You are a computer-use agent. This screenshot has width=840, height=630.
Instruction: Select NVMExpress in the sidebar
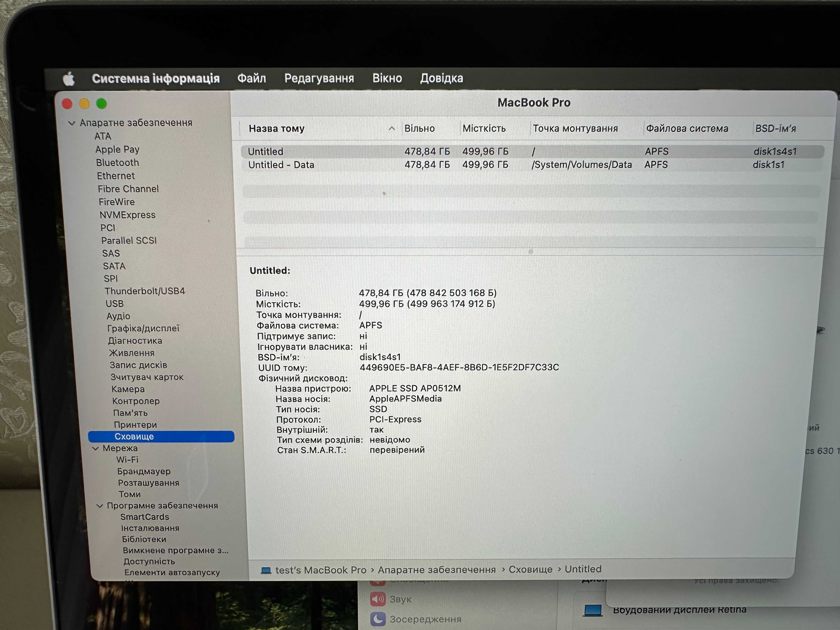click(127, 215)
